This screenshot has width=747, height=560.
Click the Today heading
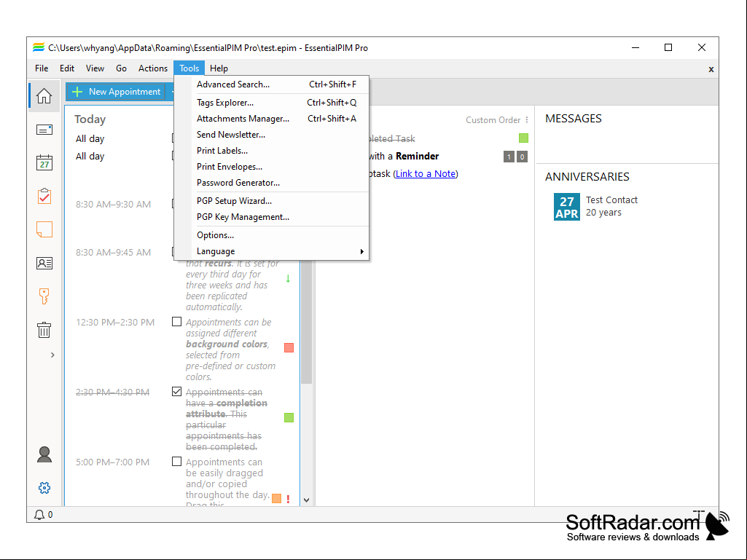90,119
